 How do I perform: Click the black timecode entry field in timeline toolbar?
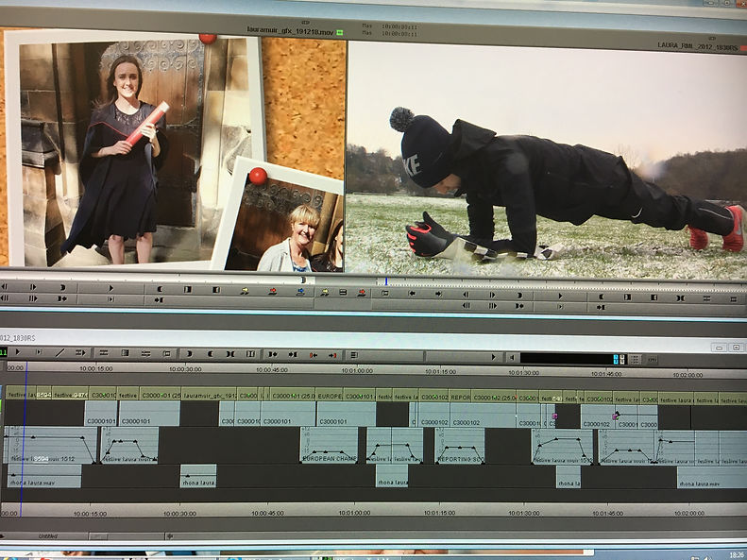[x=566, y=359]
